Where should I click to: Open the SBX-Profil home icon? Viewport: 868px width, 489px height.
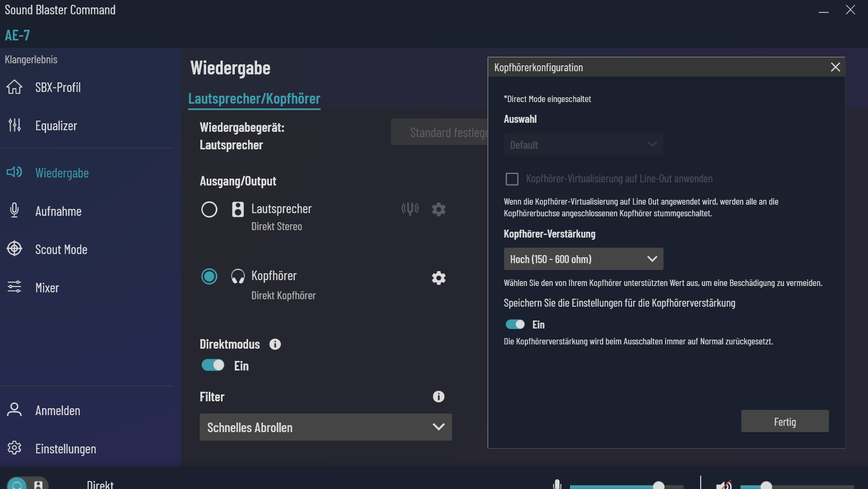coord(14,87)
